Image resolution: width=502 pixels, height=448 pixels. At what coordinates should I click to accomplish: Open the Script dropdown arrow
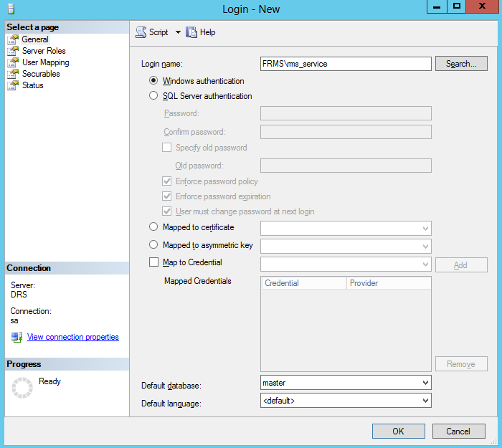(178, 32)
